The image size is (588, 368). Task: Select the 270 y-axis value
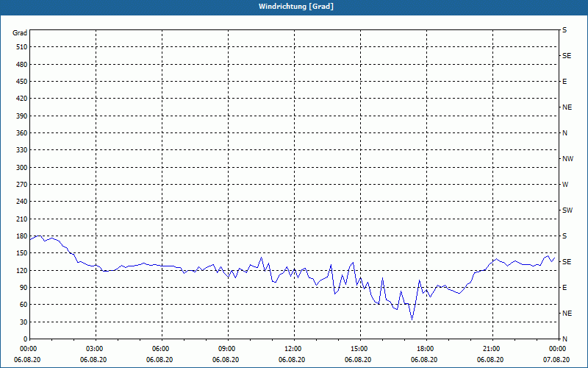click(x=22, y=185)
